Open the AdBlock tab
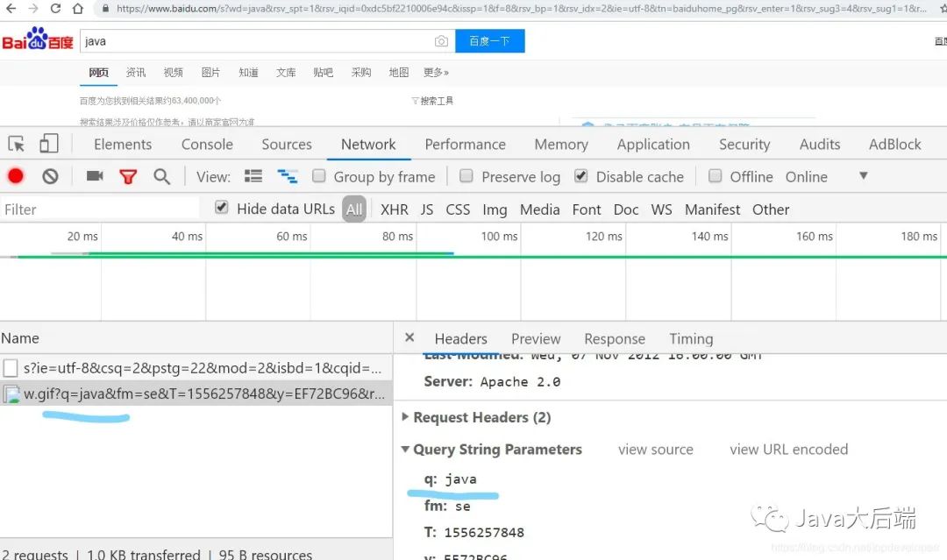 [x=895, y=145]
